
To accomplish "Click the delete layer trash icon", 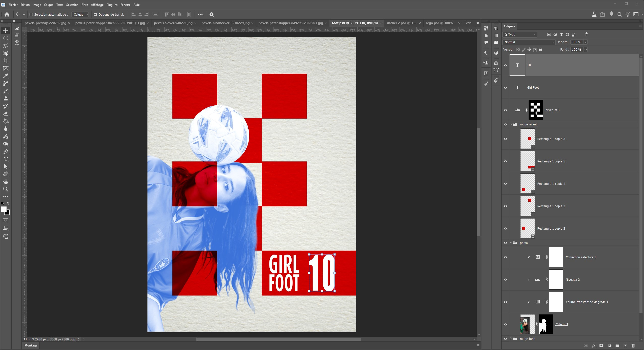I will click(633, 346).
